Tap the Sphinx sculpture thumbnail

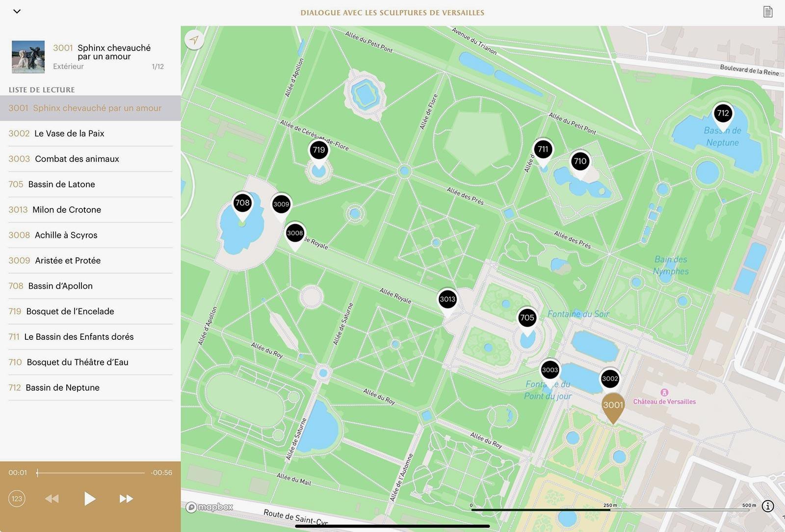(x=28, y=57)
